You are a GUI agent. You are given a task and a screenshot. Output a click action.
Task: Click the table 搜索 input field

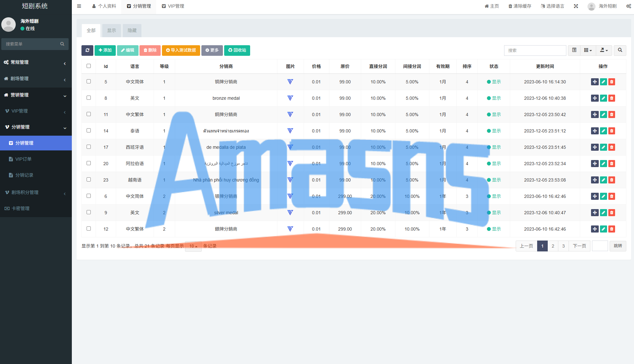click(x=535, y=50)
